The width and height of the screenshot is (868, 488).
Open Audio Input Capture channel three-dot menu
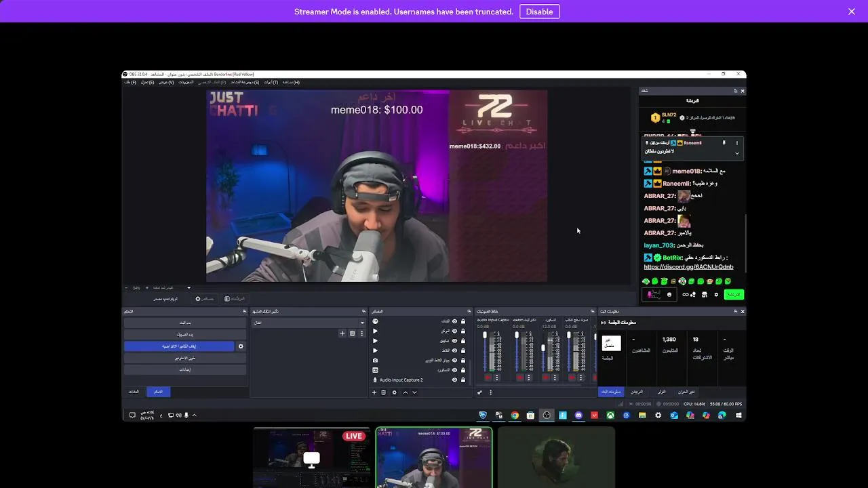[497, 378]
